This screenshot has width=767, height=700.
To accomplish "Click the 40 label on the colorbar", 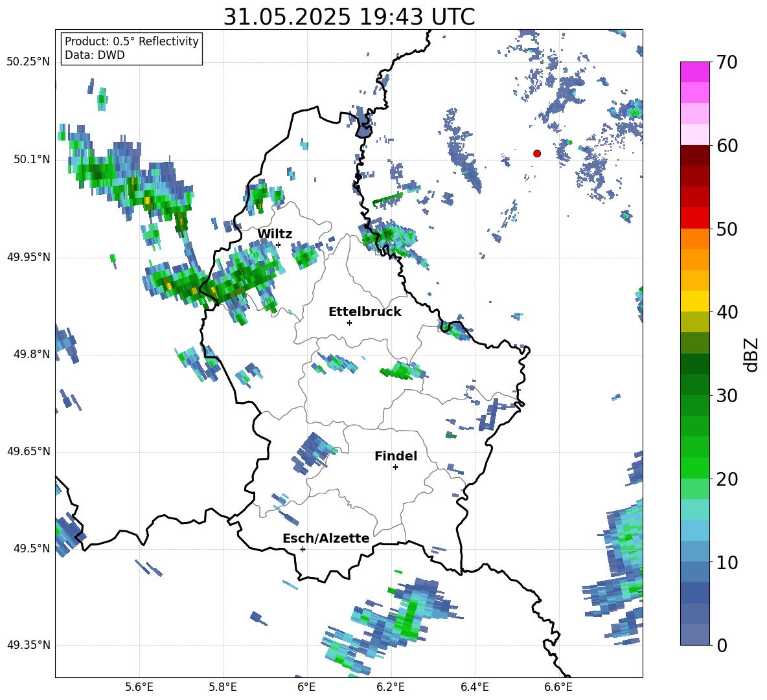I will [x=726, y=312].
